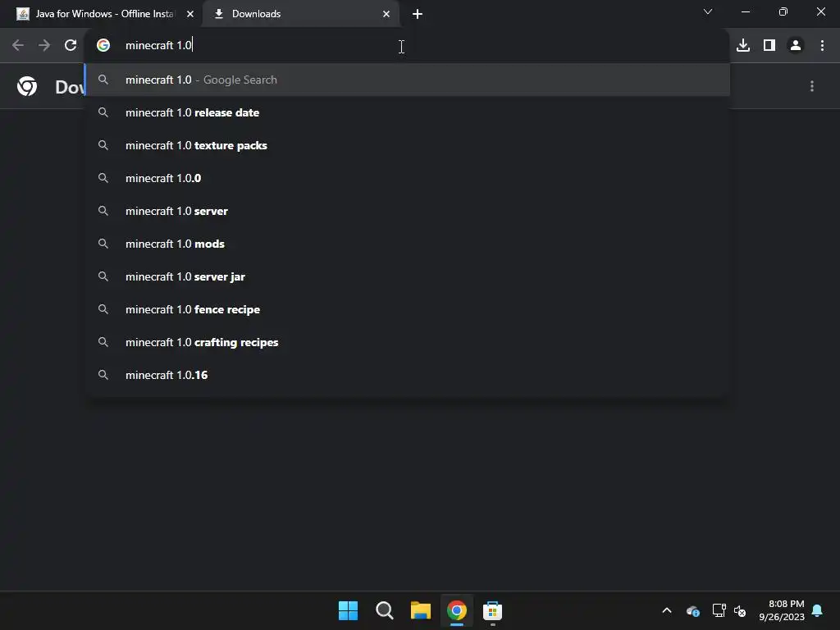
Task: Show hidden system tray icons
Action: [667, 610]
